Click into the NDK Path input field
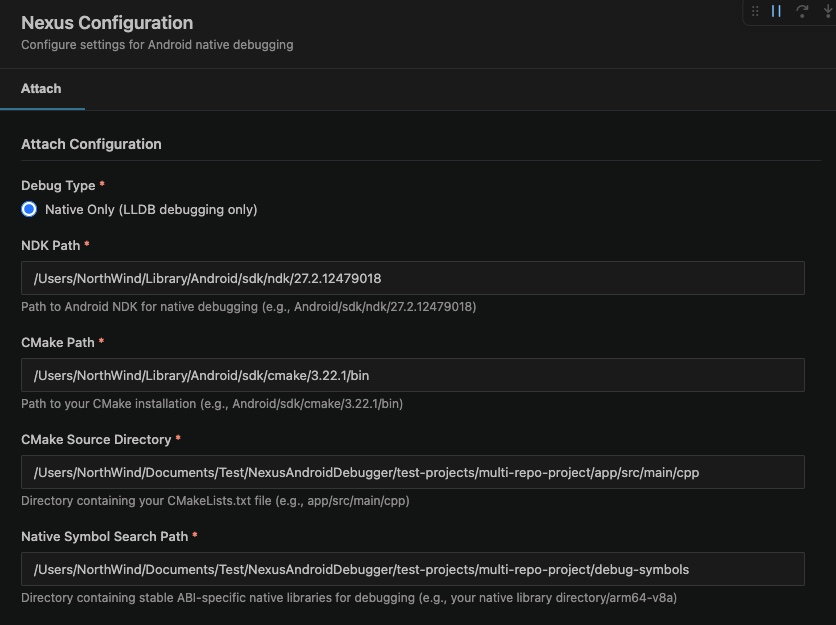Image resolution: width=836 pixels, height=625 pixels. tap(413, 278)
